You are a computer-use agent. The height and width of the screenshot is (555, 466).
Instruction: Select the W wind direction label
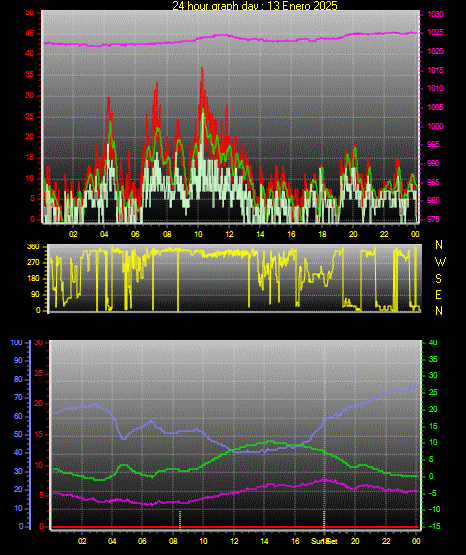click(x=440, y=262)
